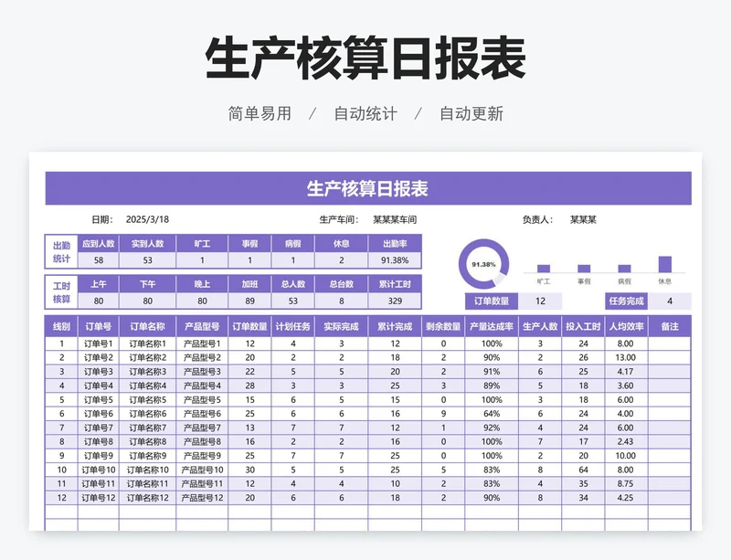This screenshot has width=731, height=560.
Task: Click the 累计工时 value 329
Action: point(395,301)
